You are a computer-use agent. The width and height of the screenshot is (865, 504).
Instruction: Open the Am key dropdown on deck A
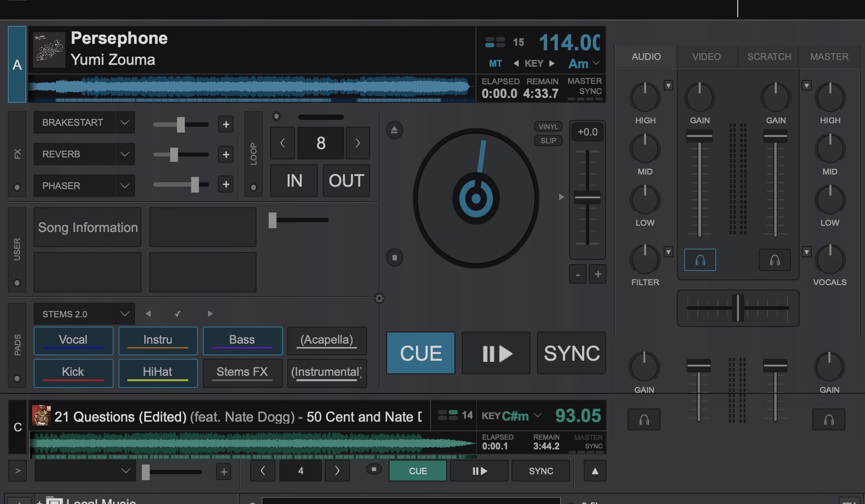584,63
